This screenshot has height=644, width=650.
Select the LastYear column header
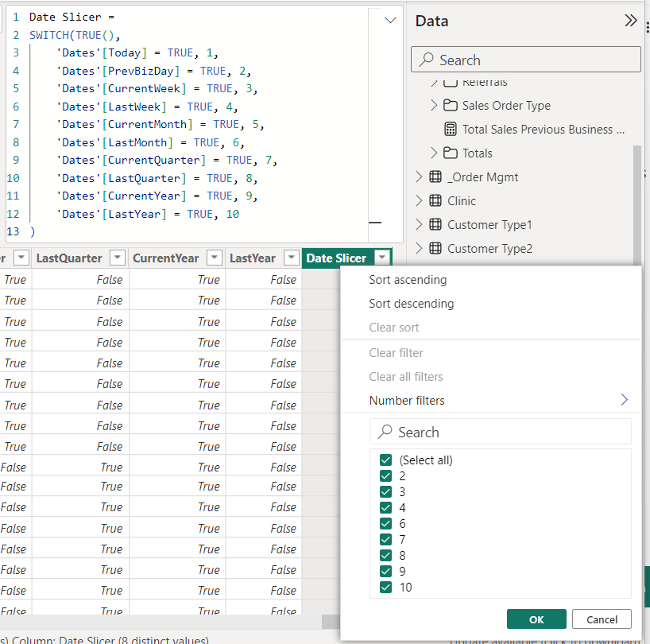coord(253,258)
